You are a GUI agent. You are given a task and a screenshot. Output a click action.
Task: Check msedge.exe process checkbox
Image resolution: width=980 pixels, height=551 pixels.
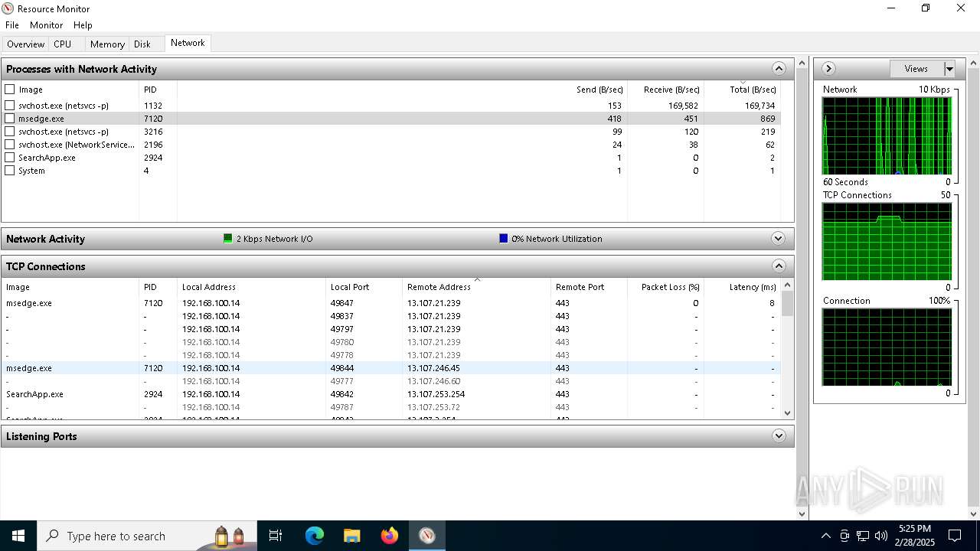pos(10,119)
